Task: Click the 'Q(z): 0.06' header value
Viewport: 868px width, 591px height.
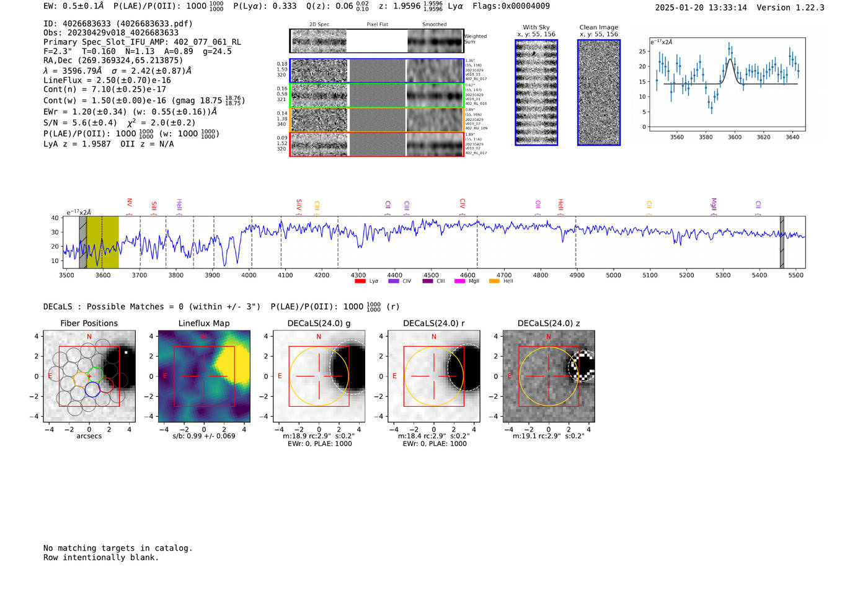Action: pyautogui.click(x=329, y=6)
